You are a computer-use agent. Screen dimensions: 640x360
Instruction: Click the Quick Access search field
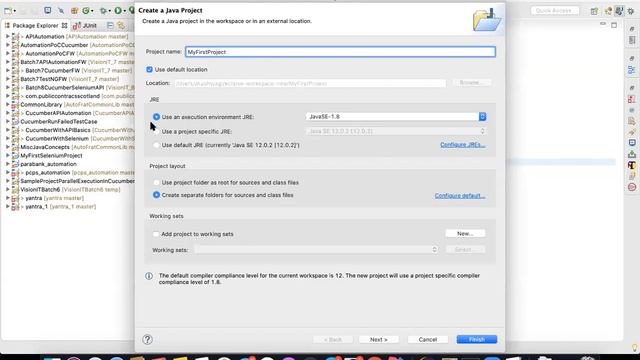point(555,11)
